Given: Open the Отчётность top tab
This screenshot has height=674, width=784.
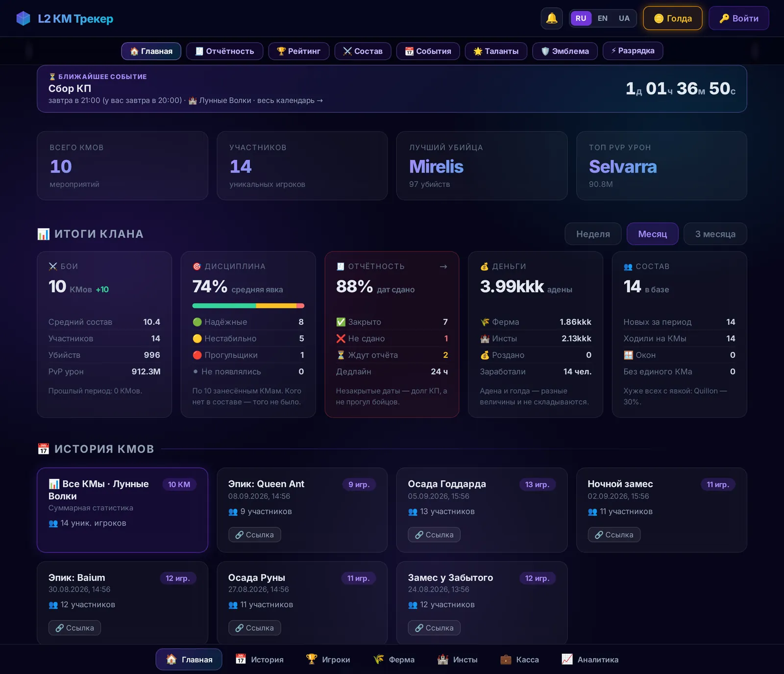Looking at the screenshot, I should click(224, 51).
